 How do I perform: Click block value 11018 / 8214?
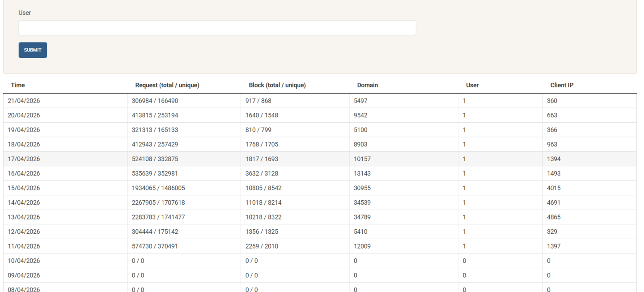pos(263,202)
